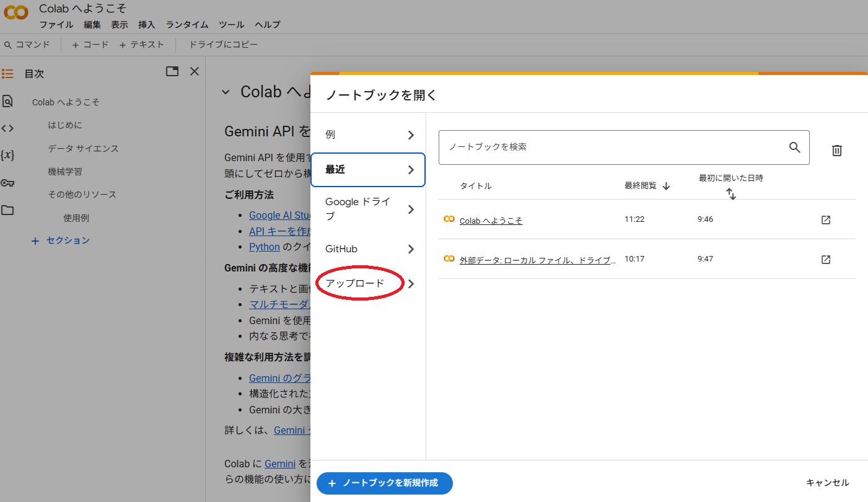Viewport: 868px width, 502px height.
Task: Click the 10:17 last viewed time cell
Action: click(x=634, y=259)
